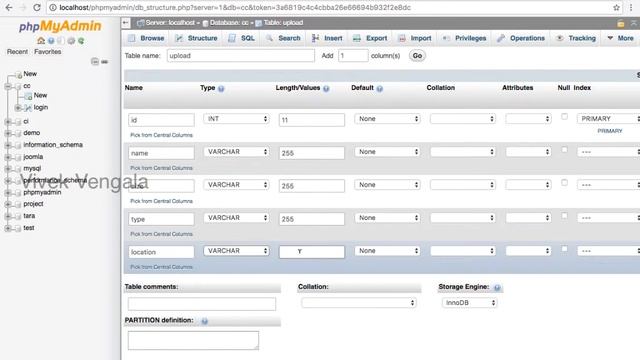Click the location Length/Values field
Viewport: 640px width, 360px height.
click(311, 252)
